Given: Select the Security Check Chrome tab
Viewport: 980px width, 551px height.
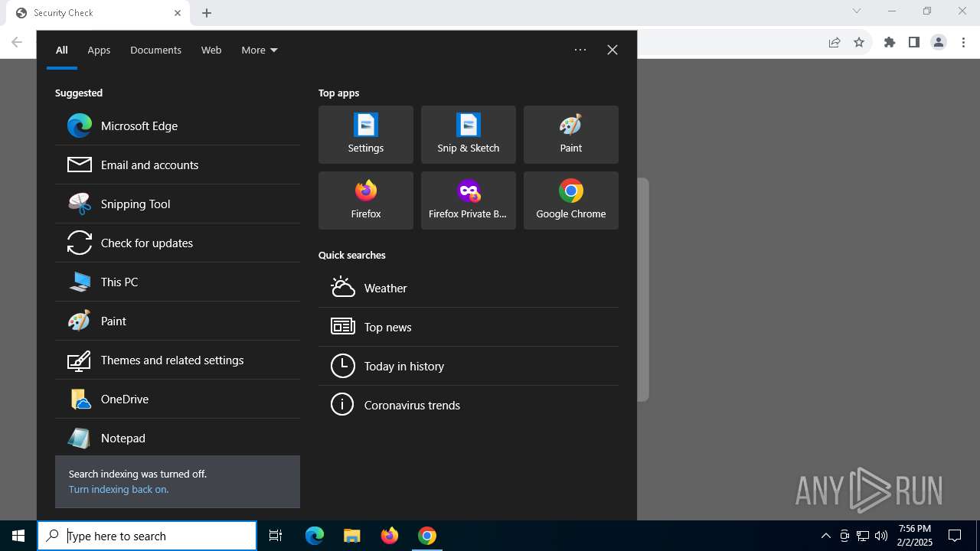Looking at the screenshot, I should (x=97, y=13).
